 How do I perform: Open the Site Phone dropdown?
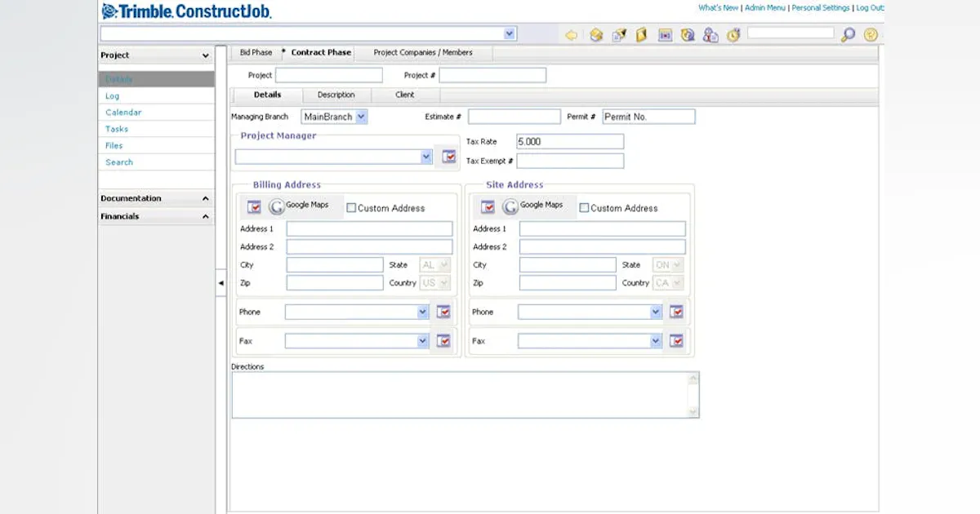pyautogui.click(x=656, y=312)
